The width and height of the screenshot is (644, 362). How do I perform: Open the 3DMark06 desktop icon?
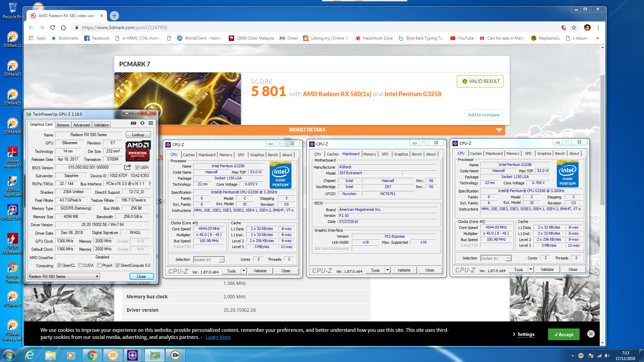pyautogui.click(x=12, y=126)
